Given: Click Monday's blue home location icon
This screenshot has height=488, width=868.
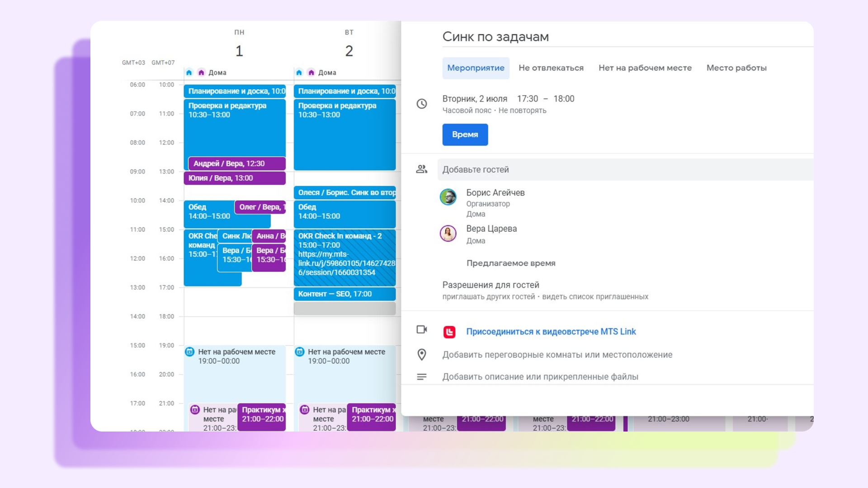Looking at the screenshot, I should coord(189,72).
